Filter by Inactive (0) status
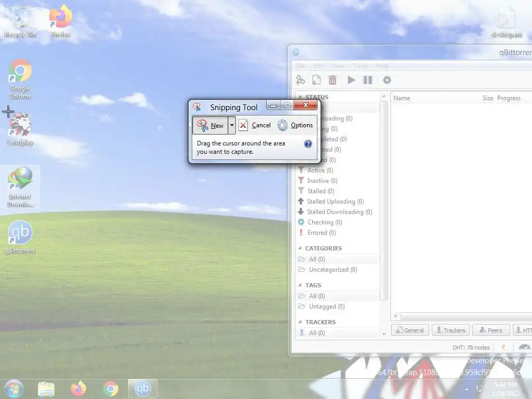 [317, 180]
